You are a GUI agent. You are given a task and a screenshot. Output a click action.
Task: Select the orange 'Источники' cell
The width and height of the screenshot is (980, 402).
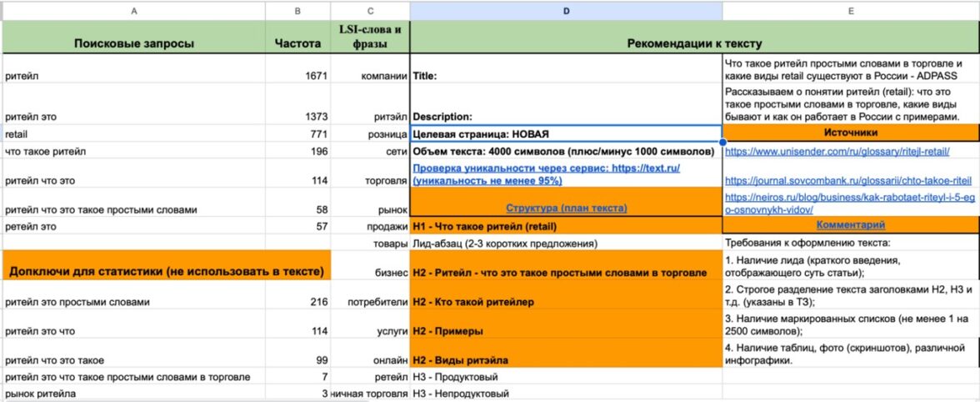pyautogui.click(x=852, y=133)
